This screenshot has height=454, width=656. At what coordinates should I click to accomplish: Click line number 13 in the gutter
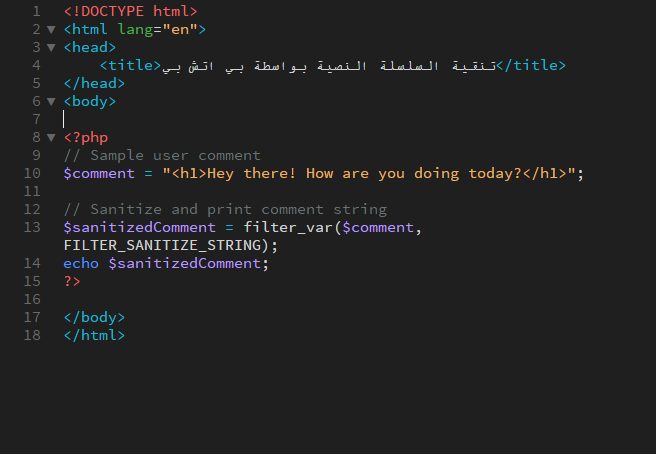point(32,227)
